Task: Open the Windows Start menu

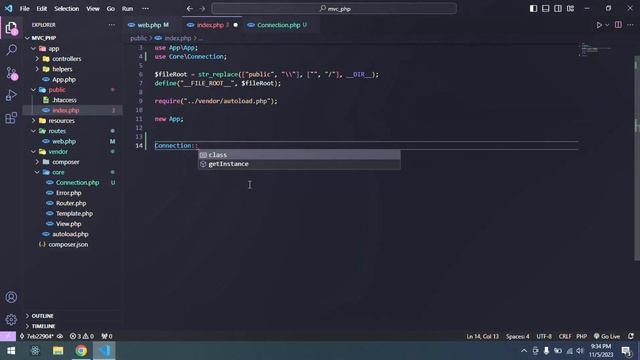Action: pyautogui.click(x=11, y=351)
